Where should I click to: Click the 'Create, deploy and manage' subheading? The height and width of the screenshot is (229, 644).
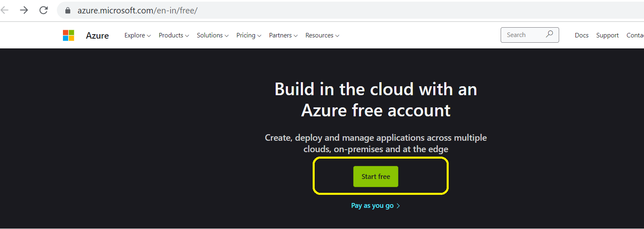tap(376, 143)
